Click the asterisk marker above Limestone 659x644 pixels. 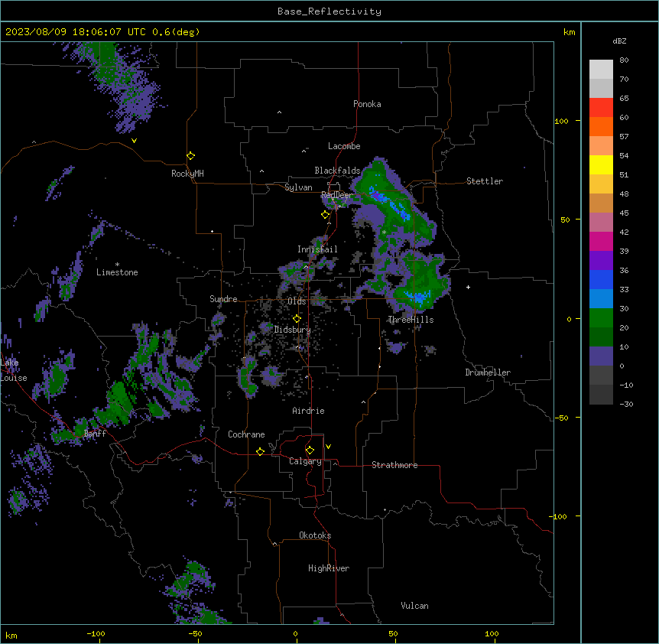117,265
